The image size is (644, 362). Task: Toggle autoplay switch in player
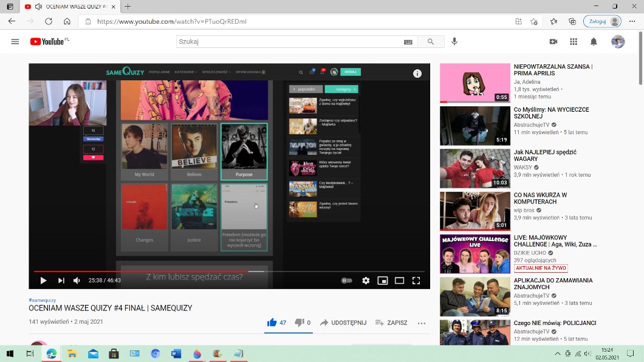click(x=346, y=281)
